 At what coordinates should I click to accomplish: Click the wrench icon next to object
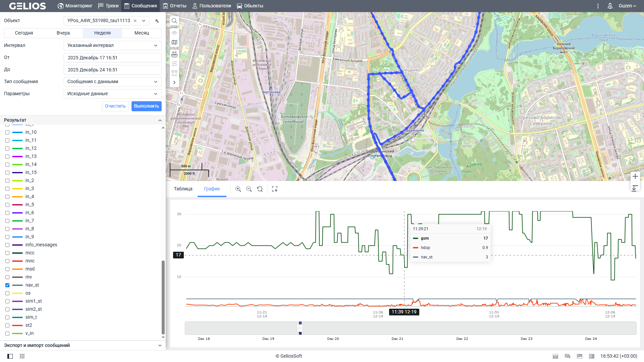point(157,21)
